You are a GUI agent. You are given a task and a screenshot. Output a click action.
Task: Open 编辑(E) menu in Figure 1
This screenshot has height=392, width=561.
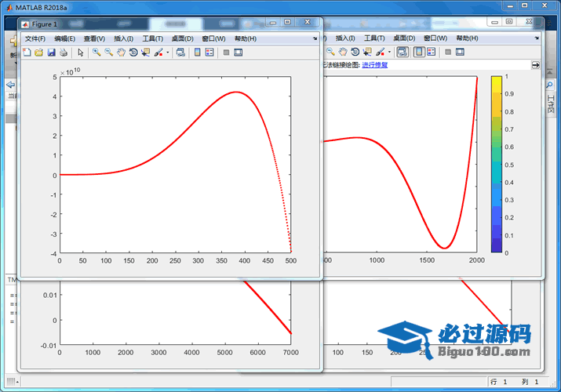tap(65, 38)
